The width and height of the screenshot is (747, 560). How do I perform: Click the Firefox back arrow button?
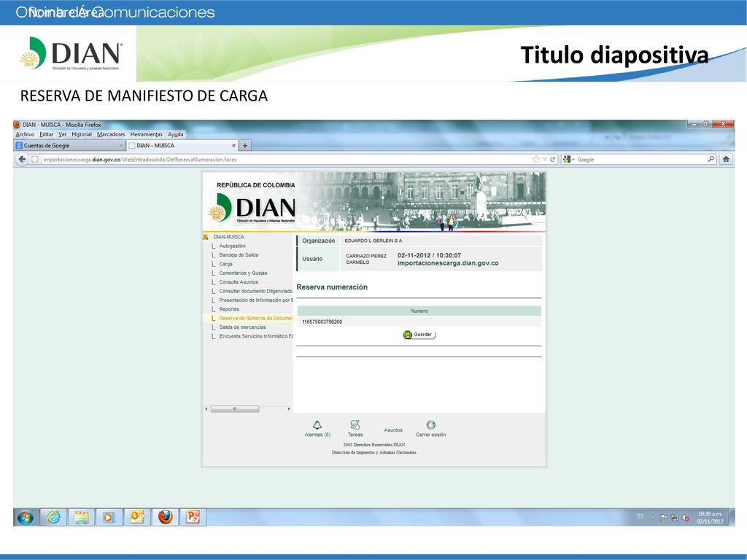[22, 160]
